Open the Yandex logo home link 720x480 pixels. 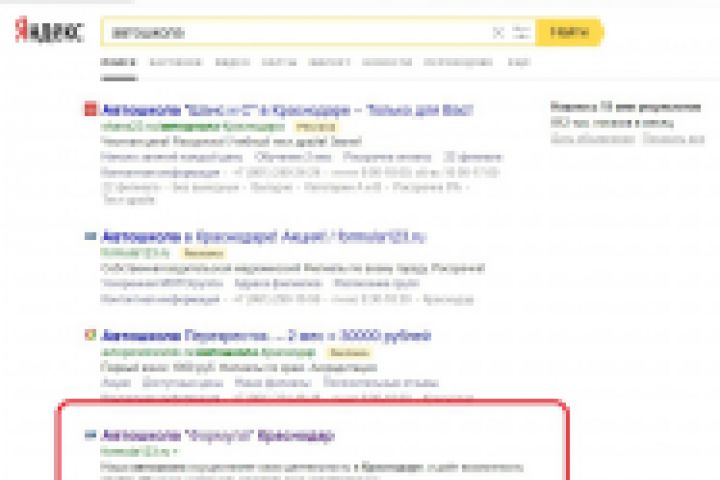coord(49,30)
